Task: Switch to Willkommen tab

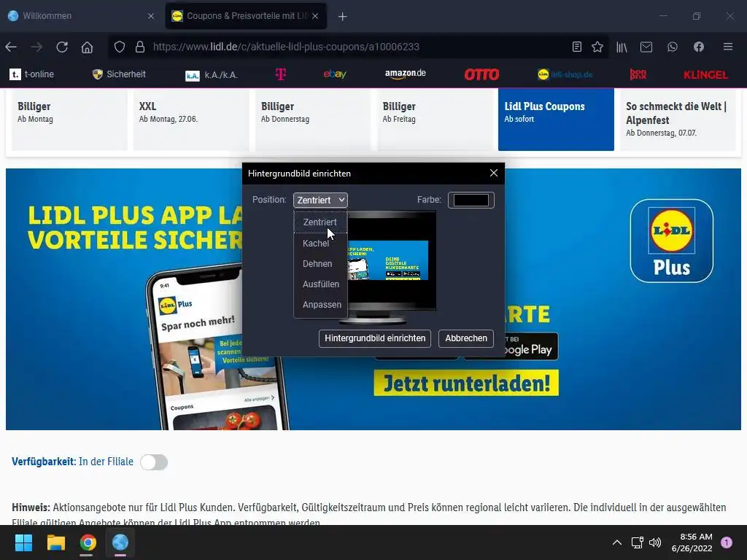Action: (81, 16)
